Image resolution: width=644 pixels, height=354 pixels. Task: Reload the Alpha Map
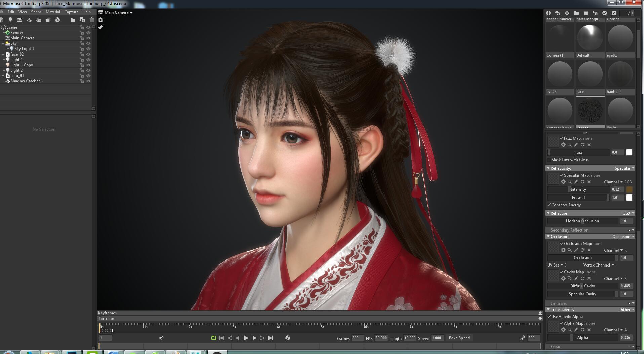coord(582,330)
